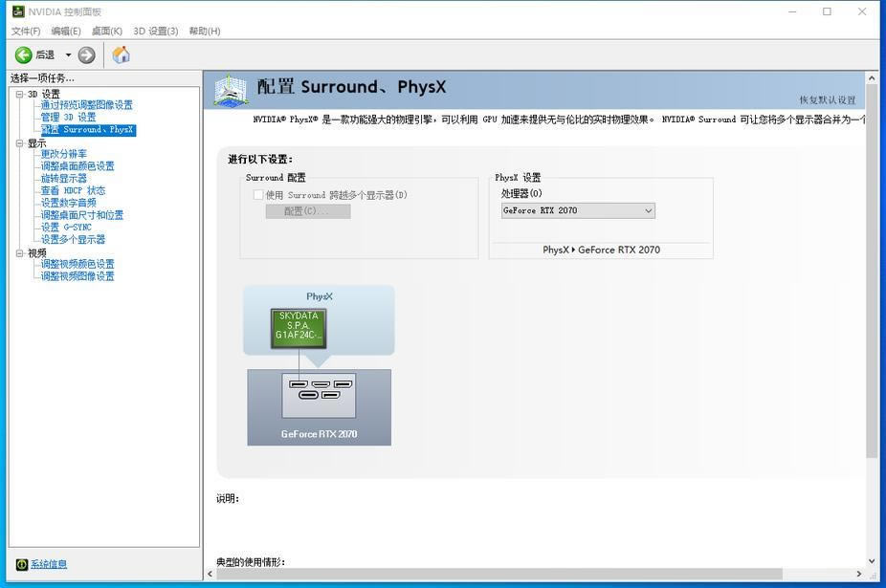The width and height of the screenshot is (886, 588).
Task: Select 查看 HDCP 状态 in the tree
Action: point(73,191)
